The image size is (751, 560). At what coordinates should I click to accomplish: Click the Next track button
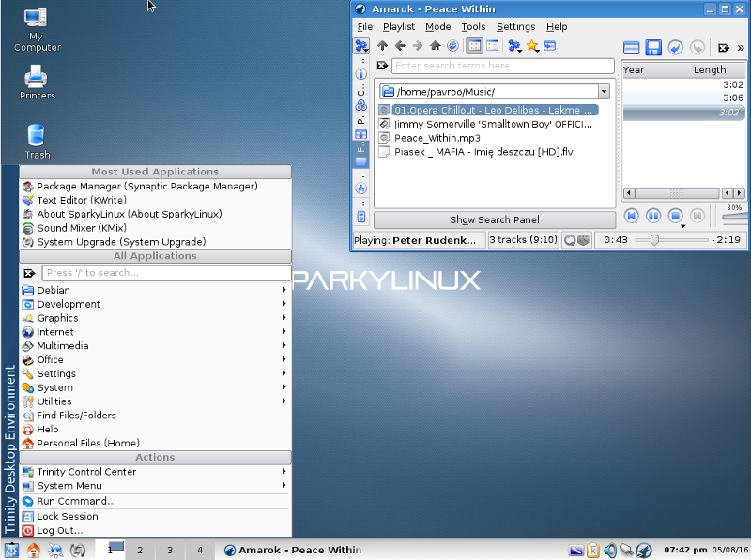click(697, 216)
